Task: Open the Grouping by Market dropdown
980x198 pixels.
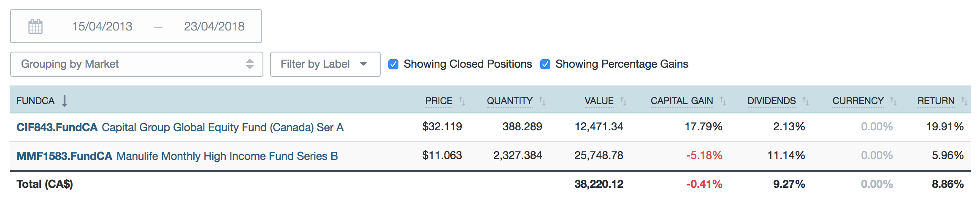Action: tap(136, 64)
